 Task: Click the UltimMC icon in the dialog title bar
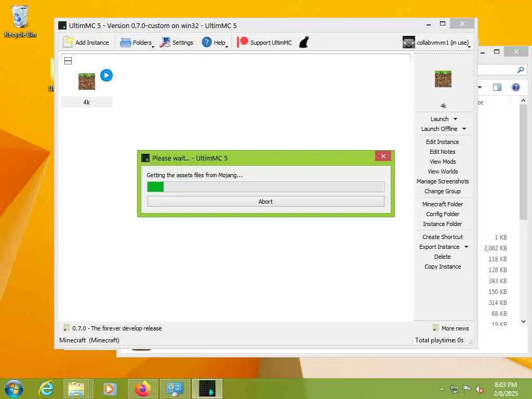tap(145, 158)
